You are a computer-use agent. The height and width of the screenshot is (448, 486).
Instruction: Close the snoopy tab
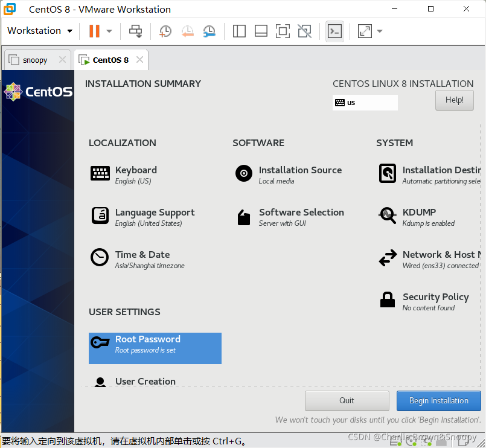click(x=62, y=60)
